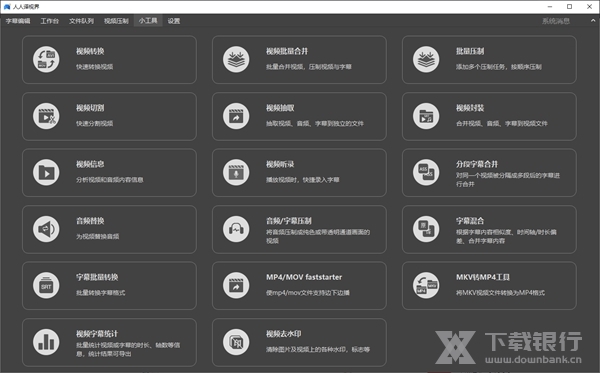Open the 工作台 tab
This screenshot has height=373, width=600.
50,21
